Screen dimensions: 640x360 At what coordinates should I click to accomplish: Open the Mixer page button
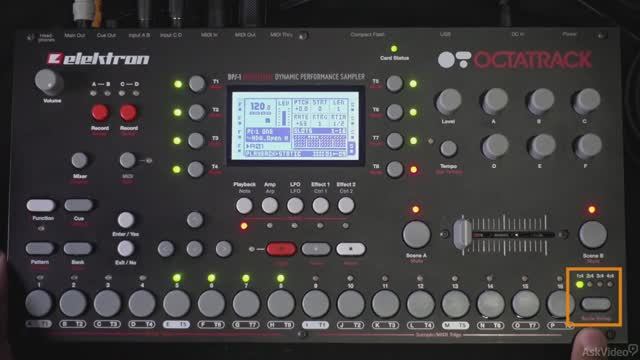[79, 160]
